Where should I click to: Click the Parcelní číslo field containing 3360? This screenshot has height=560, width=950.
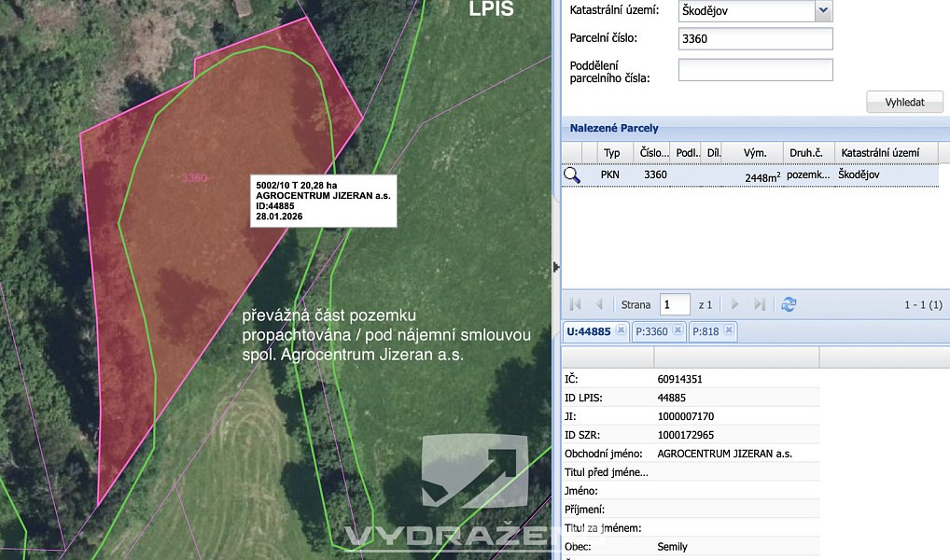(x=756, y=39)
